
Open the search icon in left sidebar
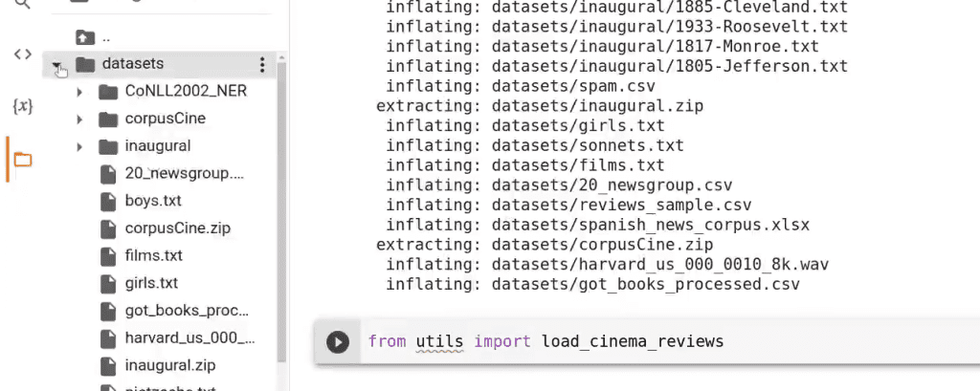point(23,5)
